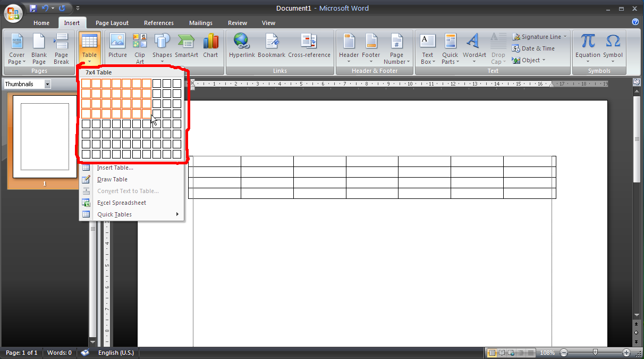Insert a Page Break
This screenshot has height=359, width=644.
[x=61, y=49]
